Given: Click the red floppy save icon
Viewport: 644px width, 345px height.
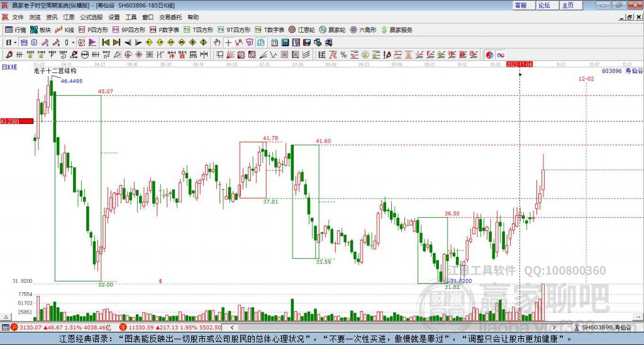Looking at the screenshot, I should [x=307, y=42].
